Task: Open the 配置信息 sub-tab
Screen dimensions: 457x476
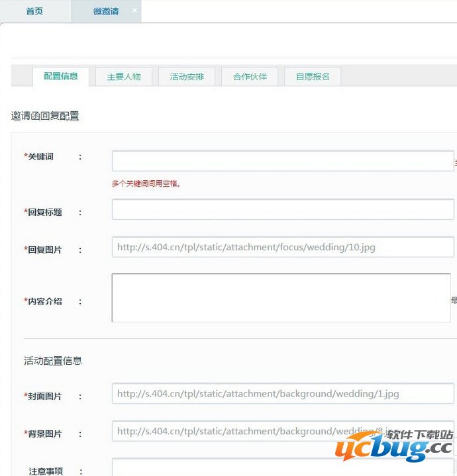Action: coord(61,77)
